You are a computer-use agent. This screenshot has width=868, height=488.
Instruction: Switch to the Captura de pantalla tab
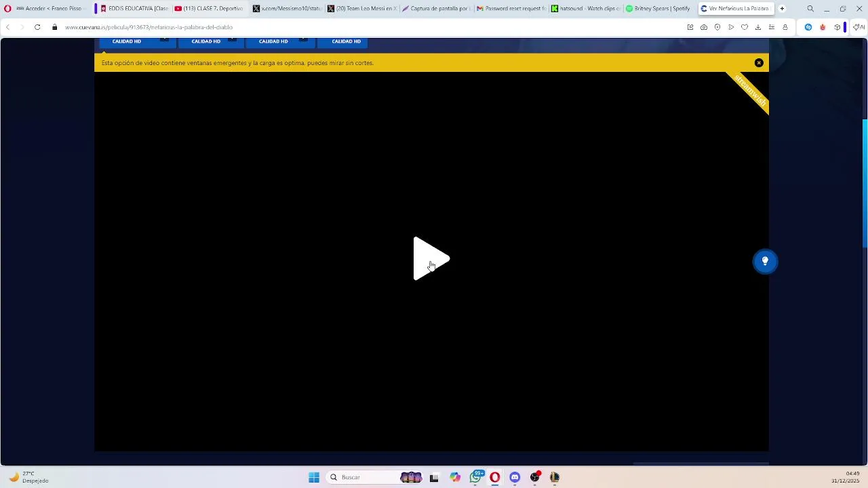pyautogui.click(x=436, y=9)
